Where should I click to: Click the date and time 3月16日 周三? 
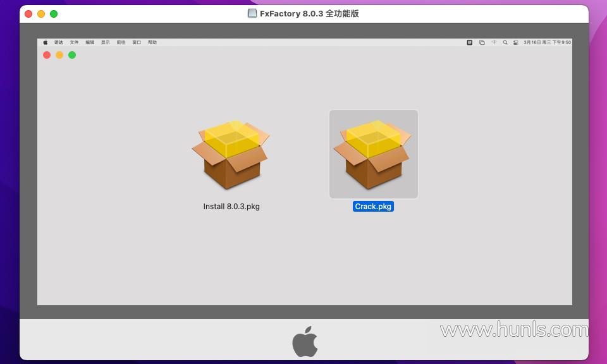pos(548,42)
